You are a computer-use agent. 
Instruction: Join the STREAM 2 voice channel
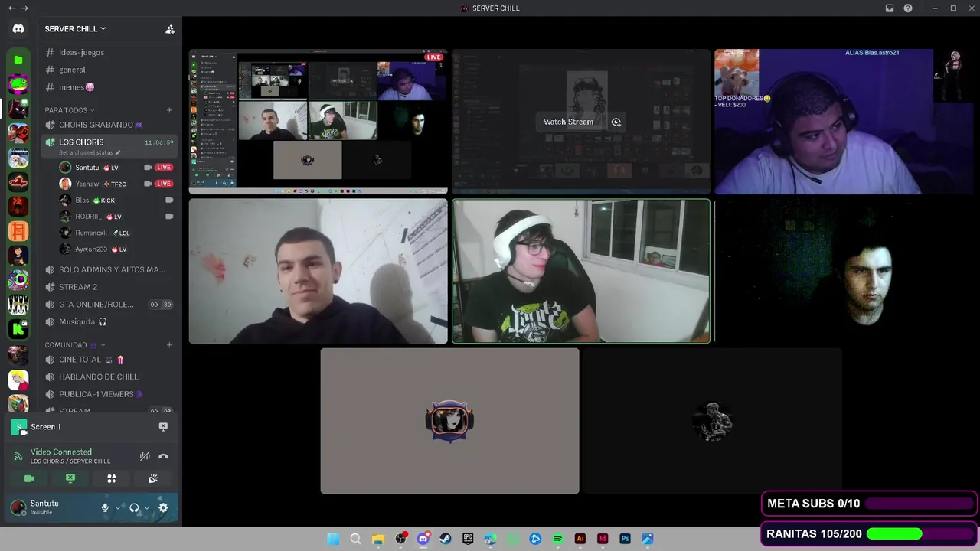click(109, 287)
